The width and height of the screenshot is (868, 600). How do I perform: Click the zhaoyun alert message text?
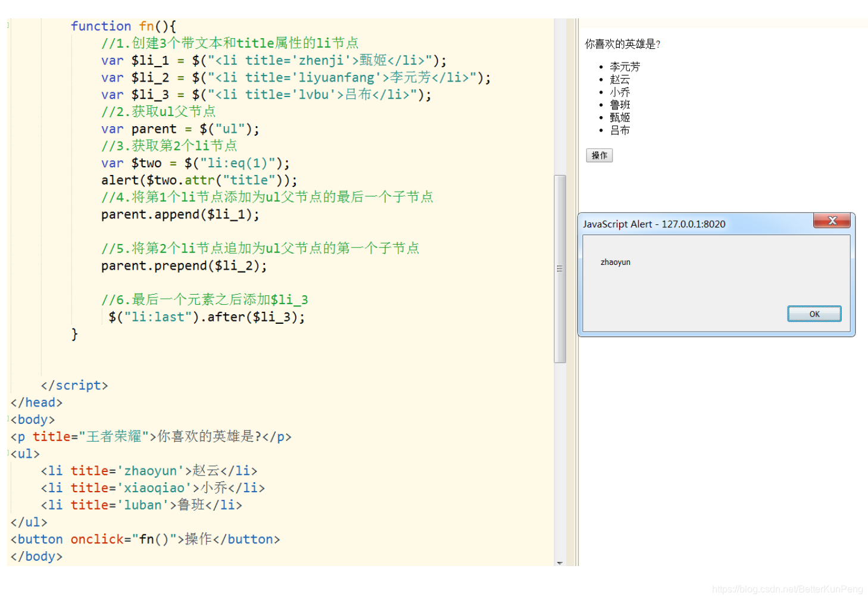pyautogui.click(x=615, y=262)
